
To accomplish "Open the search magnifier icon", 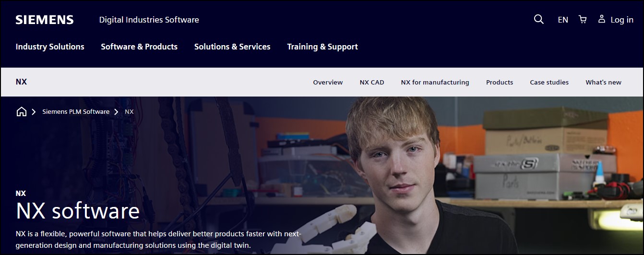I will point(539,19).
